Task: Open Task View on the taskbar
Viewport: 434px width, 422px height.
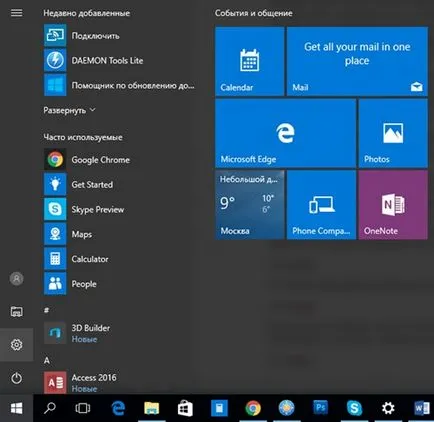Action: click(83, 408)
